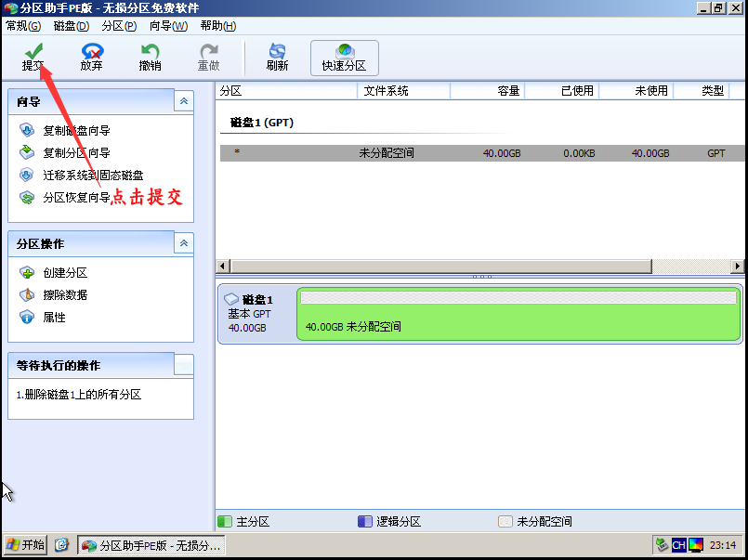Click the 复制分区向导 icon
Viewport: 748px width, 560px height.
[27, 152]
